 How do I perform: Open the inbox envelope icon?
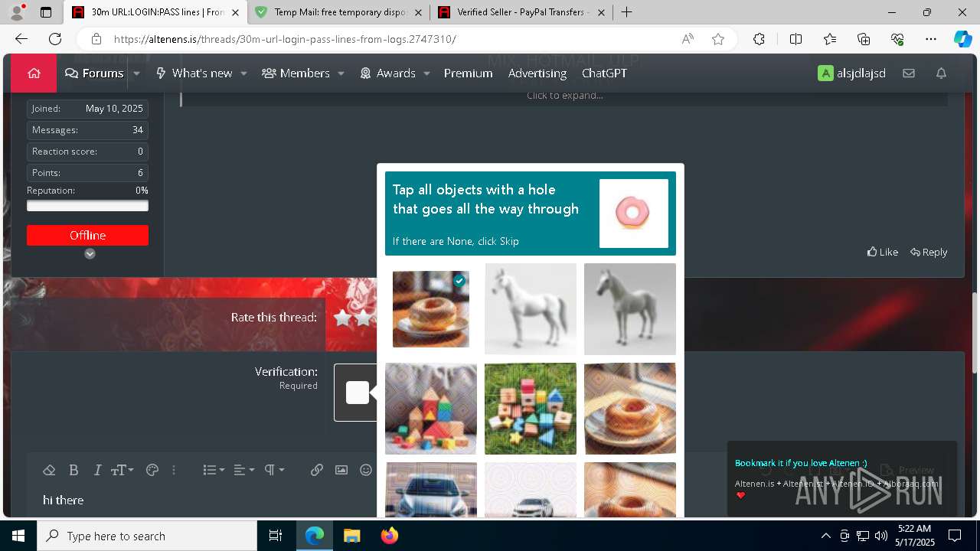click(x=909, y=73)
